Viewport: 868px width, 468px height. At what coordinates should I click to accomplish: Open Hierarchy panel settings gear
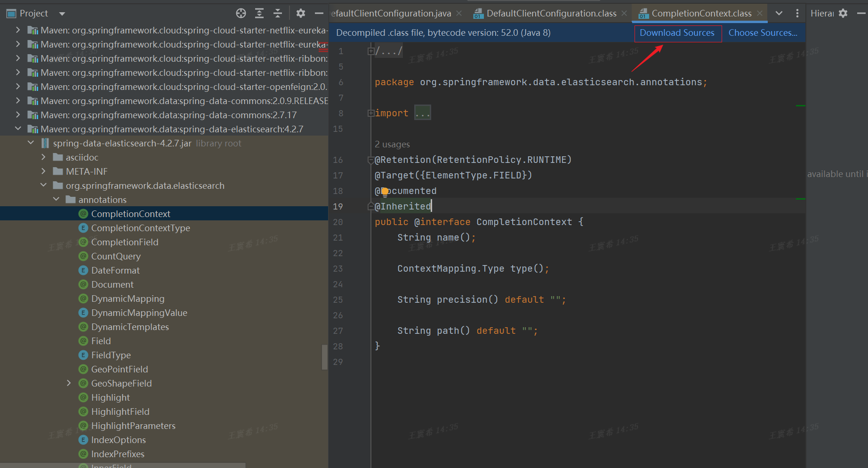point(843,13)
